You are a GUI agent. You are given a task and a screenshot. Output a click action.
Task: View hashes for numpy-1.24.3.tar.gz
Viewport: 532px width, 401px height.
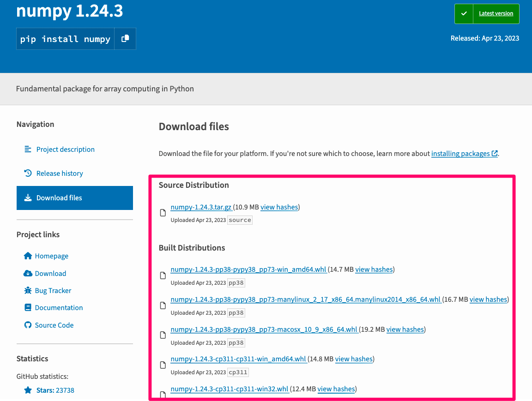pyautogui.click(x=279, y=207)
